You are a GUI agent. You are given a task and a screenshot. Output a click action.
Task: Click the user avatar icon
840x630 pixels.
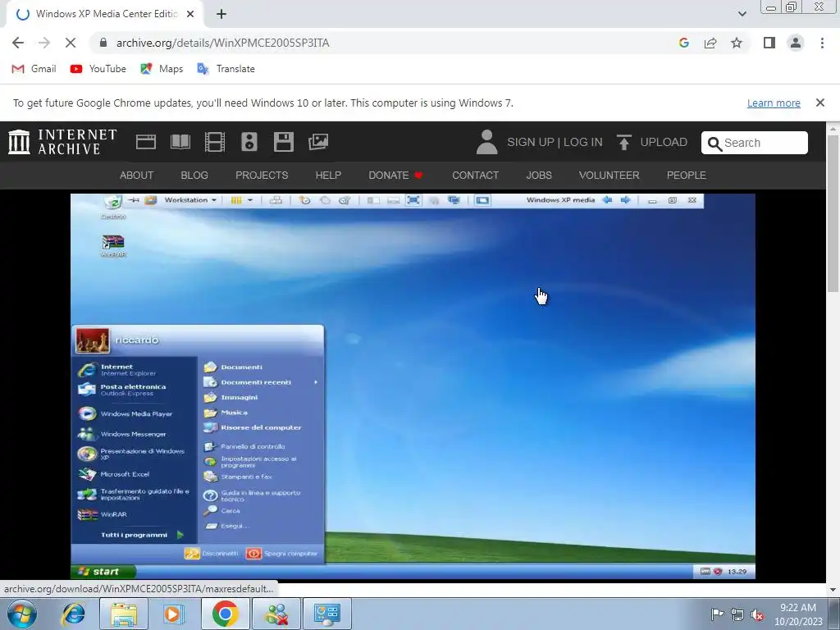(x=486, y=142)
